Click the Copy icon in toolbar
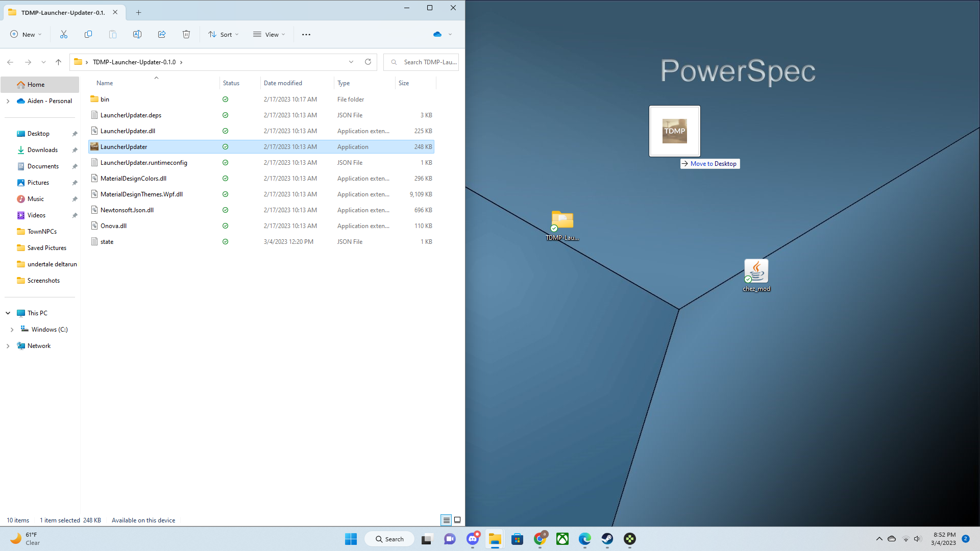The image size is (980, 551). 88,34
